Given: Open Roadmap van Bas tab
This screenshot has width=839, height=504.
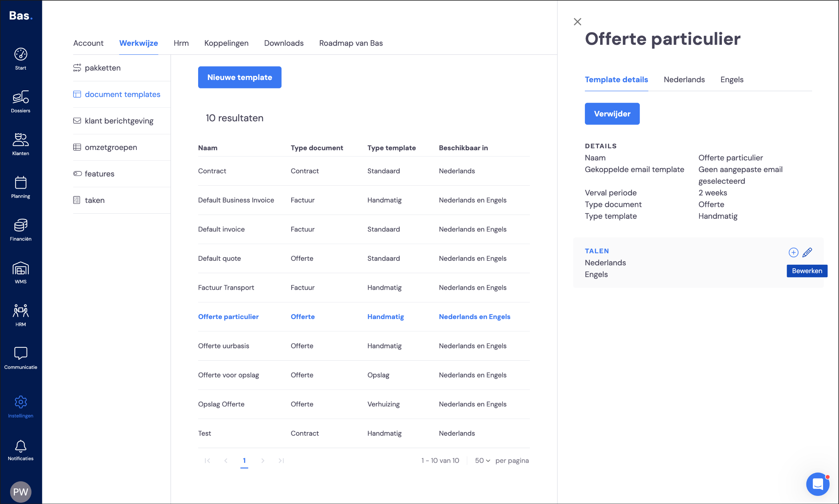Looking at the screenshot, I should tap(351, 43).
